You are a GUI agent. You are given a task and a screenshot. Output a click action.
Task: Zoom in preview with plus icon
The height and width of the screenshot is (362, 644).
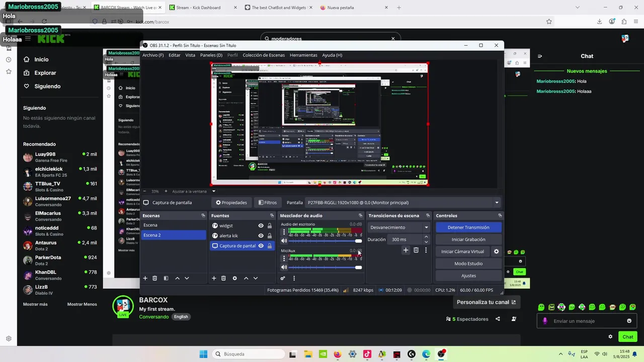pos(166,191)
